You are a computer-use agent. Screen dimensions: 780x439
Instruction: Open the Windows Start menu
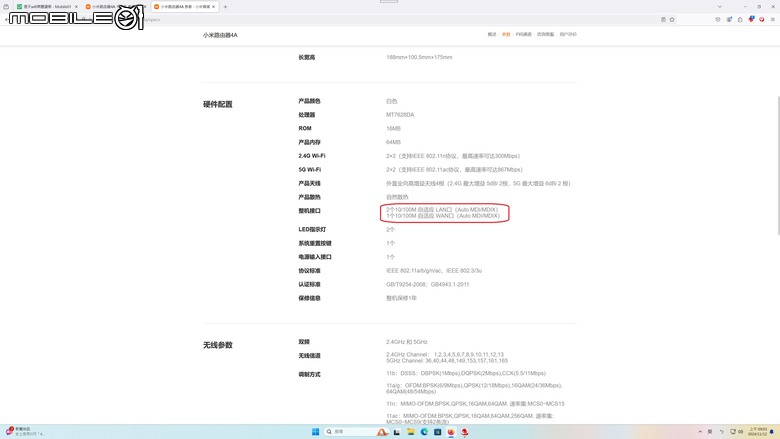(x=315, y=432)
